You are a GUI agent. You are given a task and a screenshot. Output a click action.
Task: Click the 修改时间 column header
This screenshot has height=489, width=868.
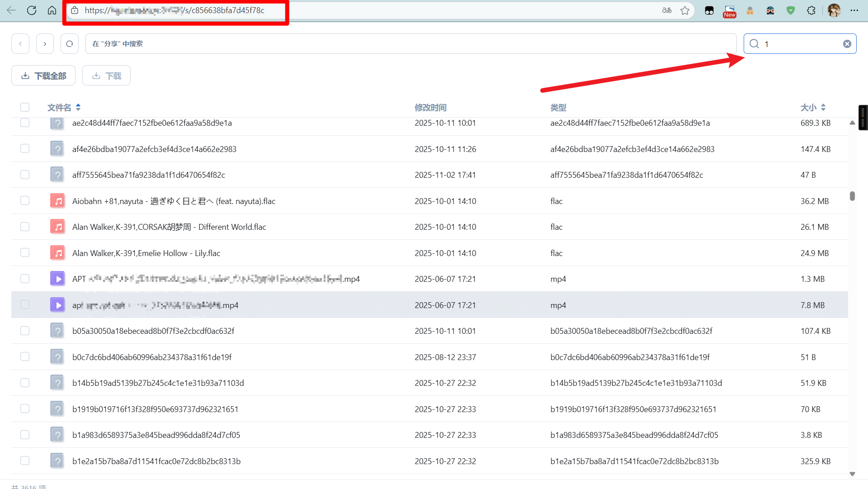(x=430, y=108)
